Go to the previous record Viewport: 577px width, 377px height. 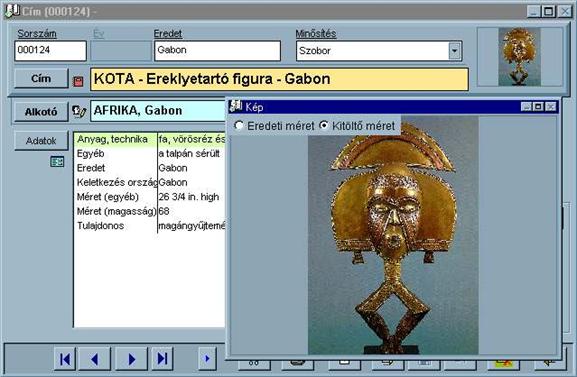(x=95, y=359)
